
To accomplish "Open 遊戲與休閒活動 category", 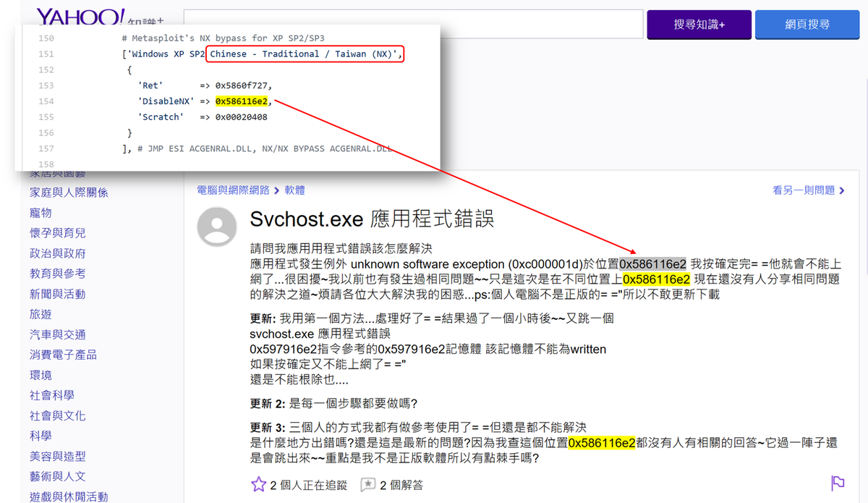I will (69, 496).
